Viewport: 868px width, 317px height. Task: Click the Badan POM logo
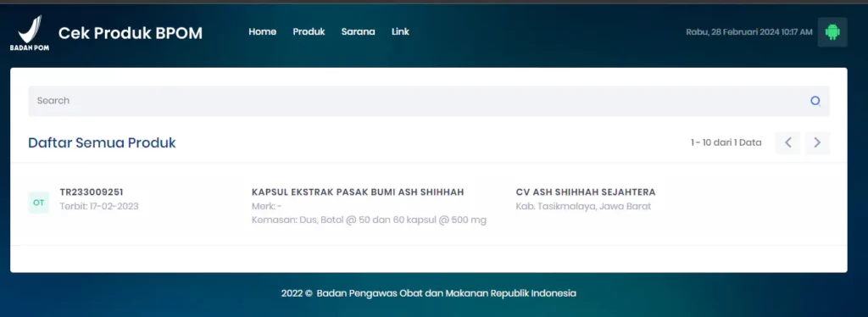click(30, 33)
